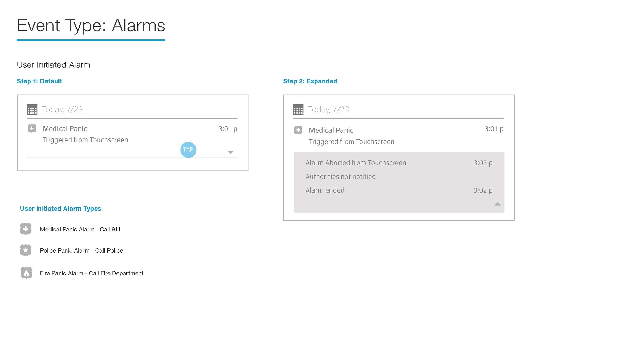Click 'Alarm Aborted from Touchscreen' entry
The width and height of the screenshot is (643, 364).
click(x=356, y=163)
